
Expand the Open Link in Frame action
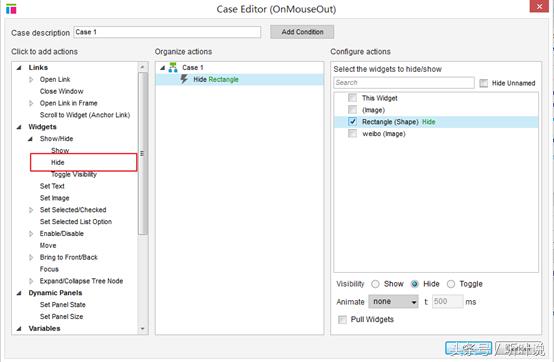tap(31, 103)
